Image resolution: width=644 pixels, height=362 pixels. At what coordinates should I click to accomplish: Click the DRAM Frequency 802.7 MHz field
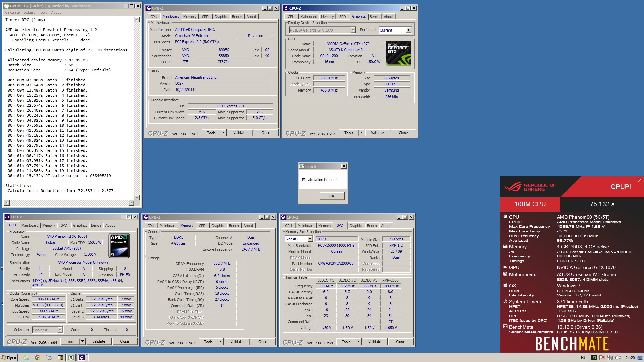coord(222,263)
